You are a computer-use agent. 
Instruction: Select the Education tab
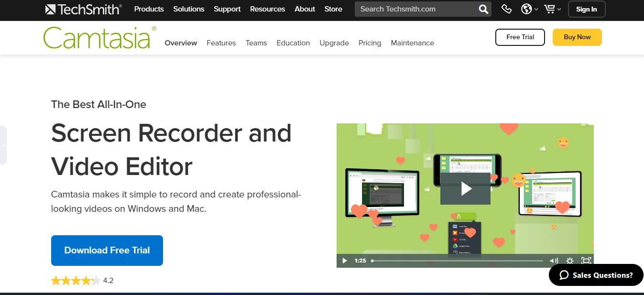tap(293, 43)
